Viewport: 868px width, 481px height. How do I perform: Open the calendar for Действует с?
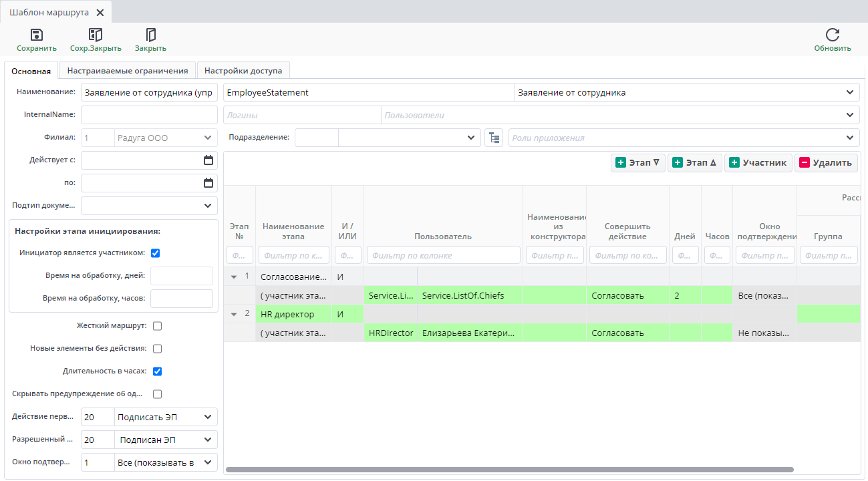[208, 160]
